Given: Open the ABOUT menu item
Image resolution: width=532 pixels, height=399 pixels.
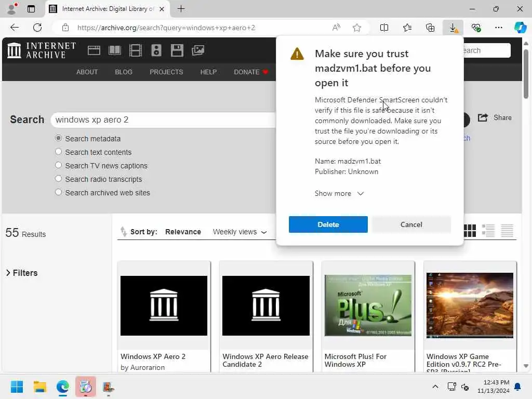Looking at the screenshot, I should click(87, 72).
